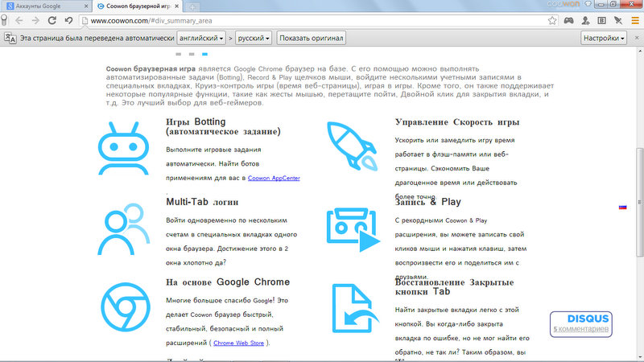644x362 pixels.
Task: Click the large rocket game speed icon
Action: click(352, 146)
